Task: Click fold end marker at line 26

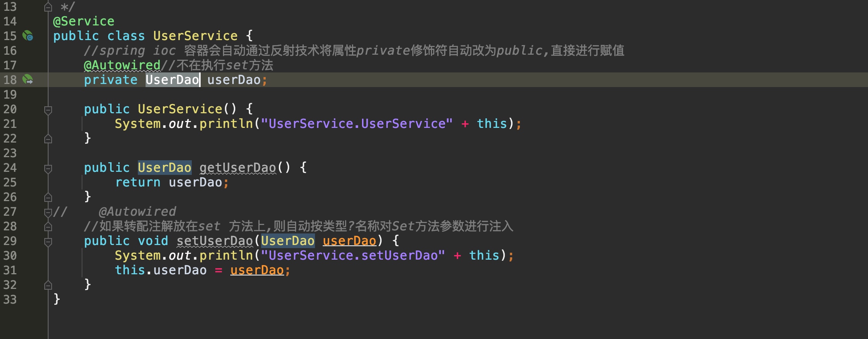Action: pos(48,197)
